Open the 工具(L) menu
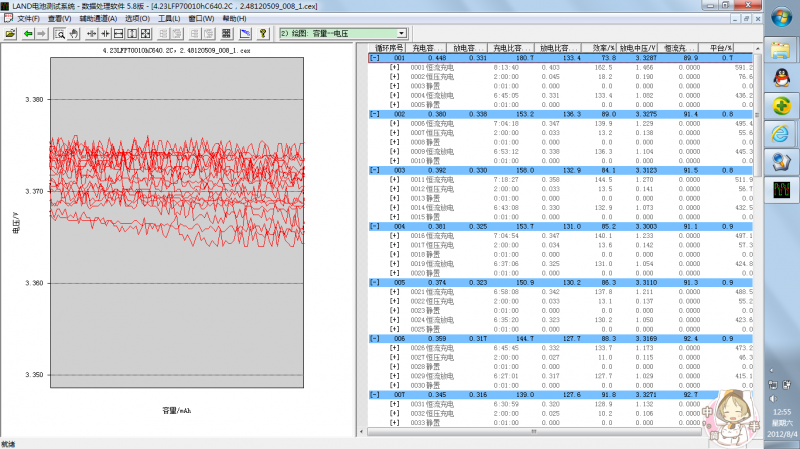Viewport: 800px width, 449px height. pos(169,19)
